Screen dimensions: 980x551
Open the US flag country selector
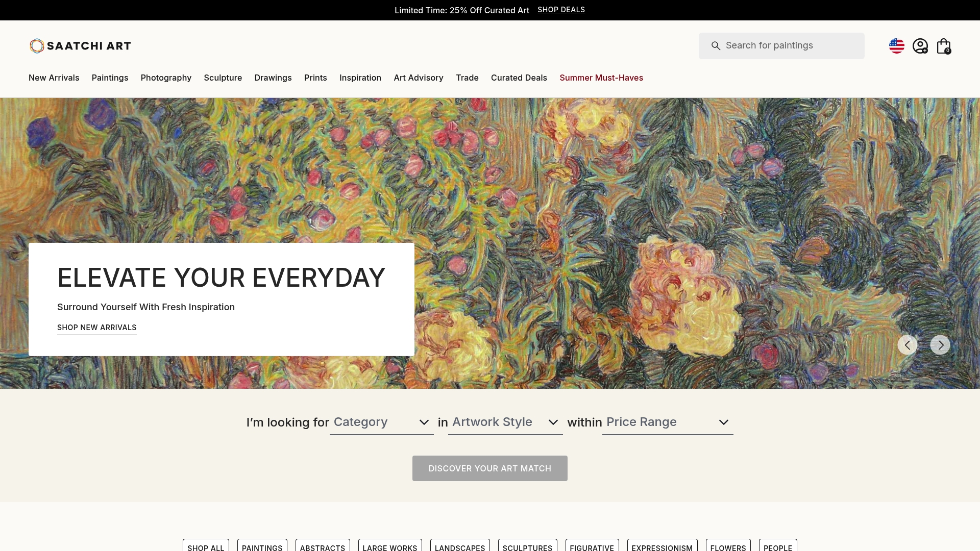click(896, 46)
